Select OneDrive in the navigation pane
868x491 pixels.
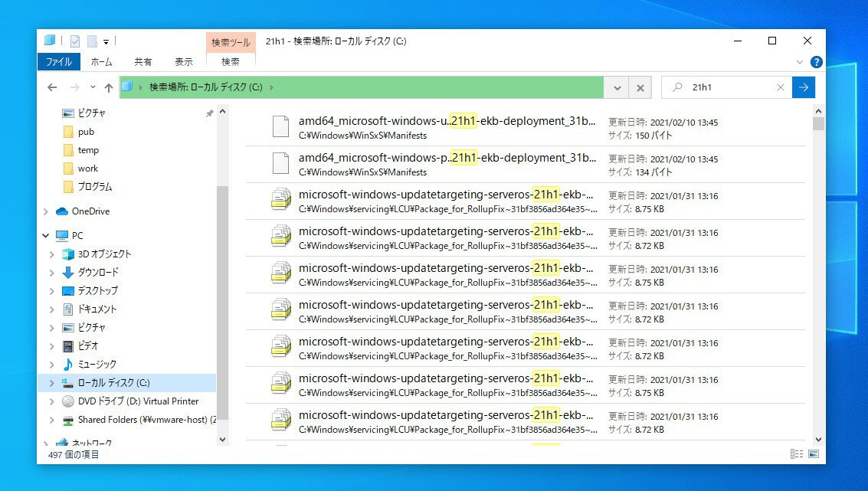(91, 211)
